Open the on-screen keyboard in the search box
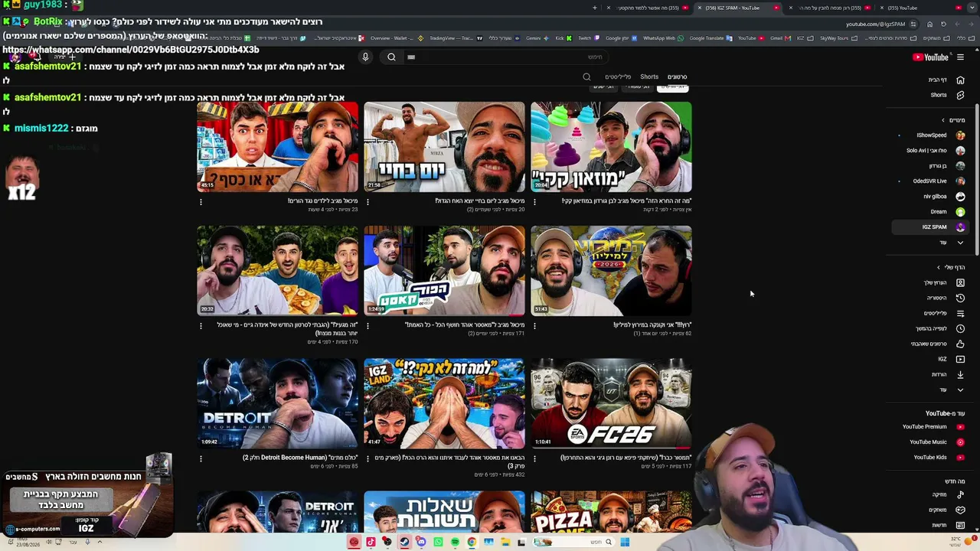The width and height of the screenshot is (980, 551). coord(411,57)
